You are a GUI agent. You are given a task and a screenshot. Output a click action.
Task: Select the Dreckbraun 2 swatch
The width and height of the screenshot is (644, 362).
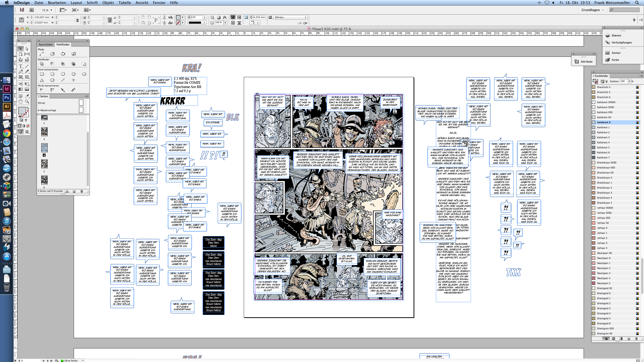tap(604, 188)
